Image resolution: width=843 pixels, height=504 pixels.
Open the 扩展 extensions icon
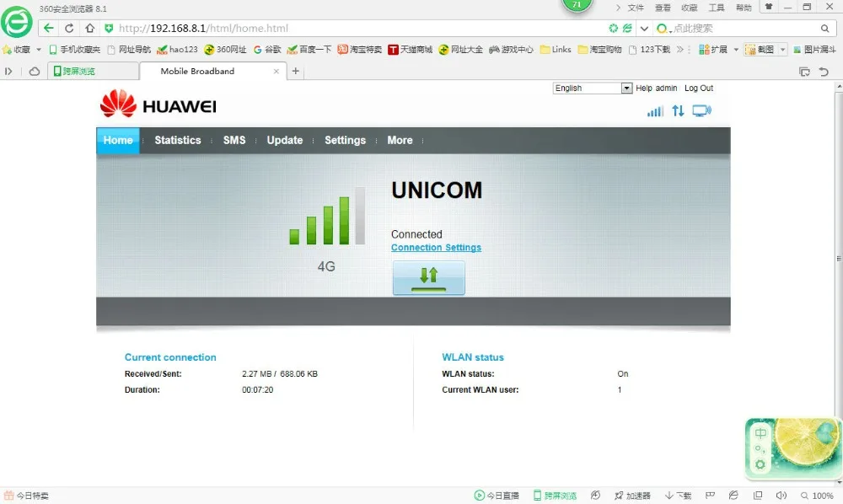[713, 50]
